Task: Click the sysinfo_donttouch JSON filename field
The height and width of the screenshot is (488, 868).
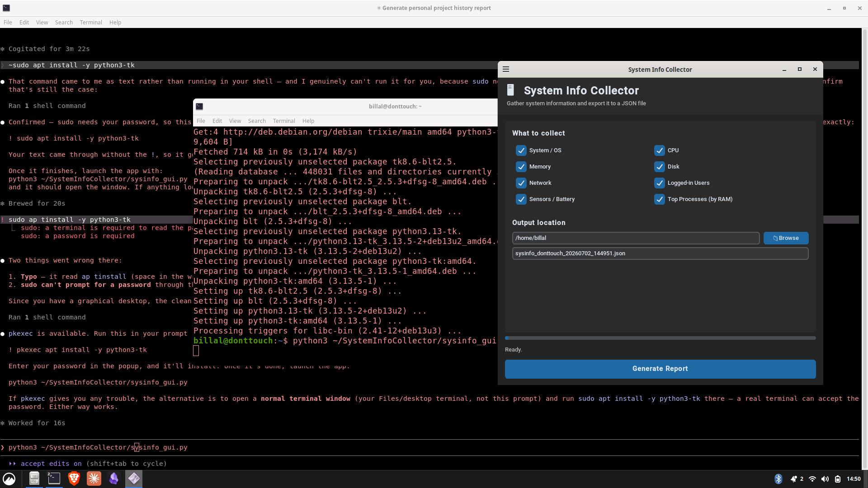Action: [660, 253]
